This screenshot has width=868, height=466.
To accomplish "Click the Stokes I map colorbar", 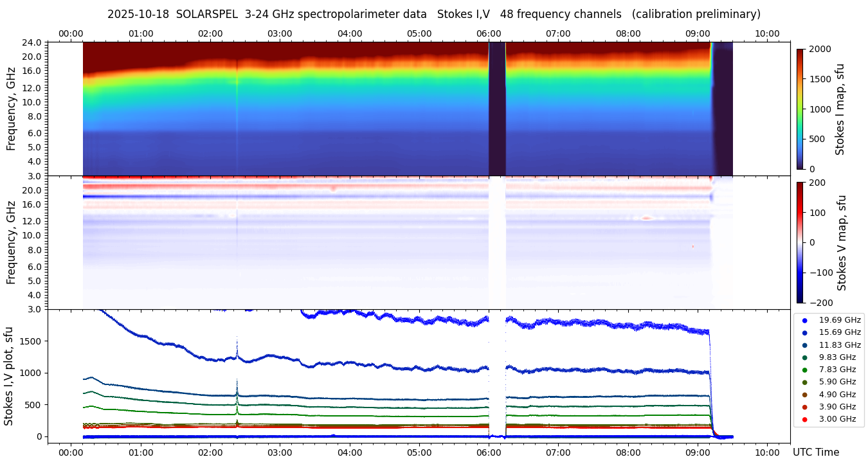I will click(x=800, y=109).
